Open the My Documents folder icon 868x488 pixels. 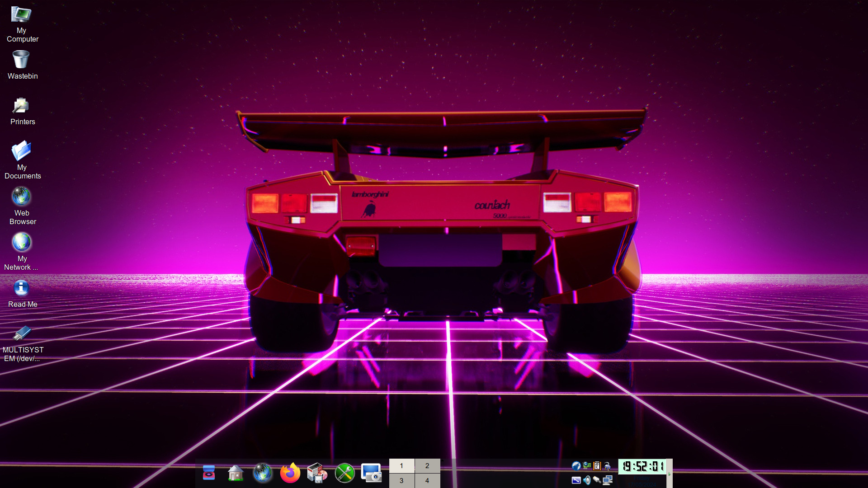(x=22, y=160)
